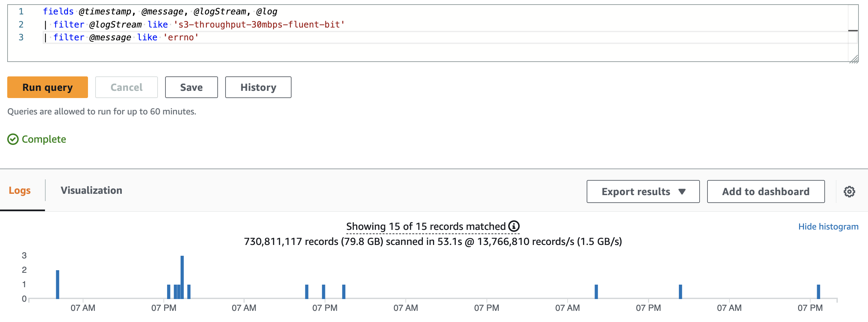Click Hide histogram link
868x322 pixels.
pyautogui.click(x=828, y=227)
